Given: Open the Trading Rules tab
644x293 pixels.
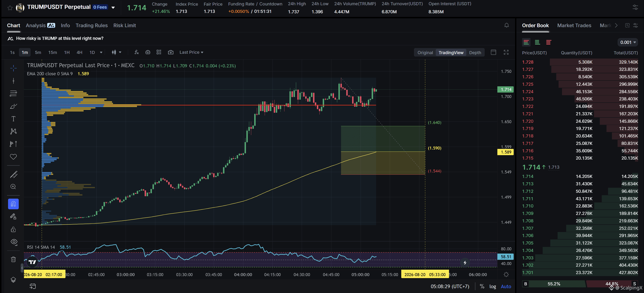Looking at the screenshot, I should click(x=91, y=26).
